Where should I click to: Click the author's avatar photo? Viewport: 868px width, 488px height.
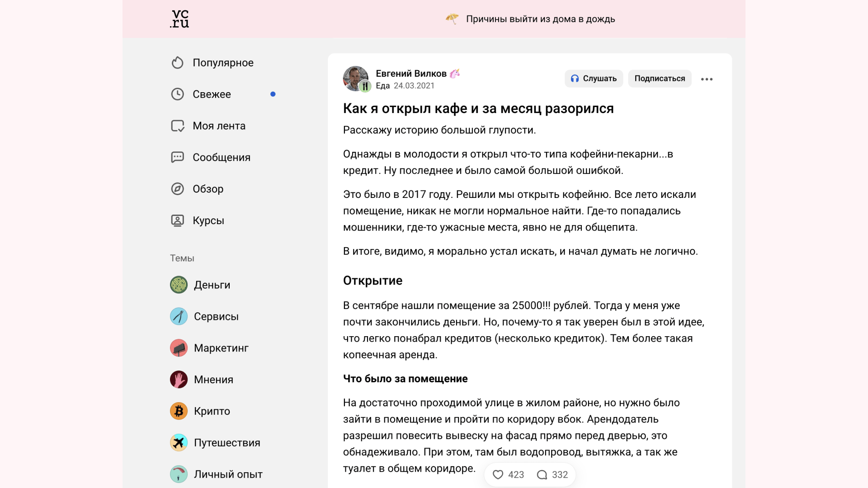point(355,78)
